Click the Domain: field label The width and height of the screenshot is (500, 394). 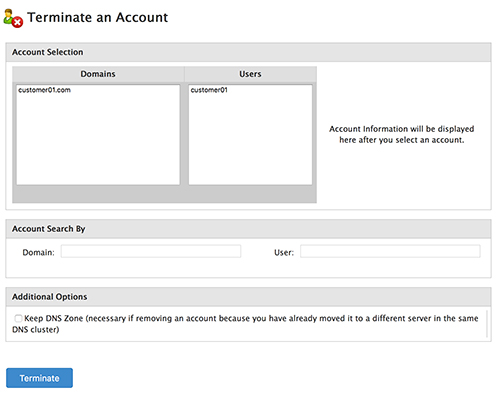38,253
